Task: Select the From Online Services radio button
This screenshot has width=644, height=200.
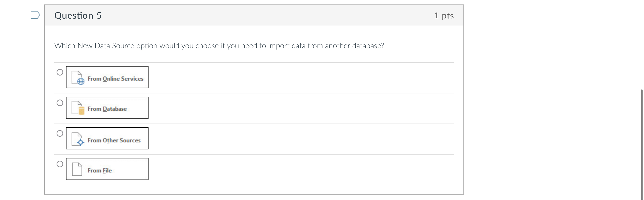Action: click(60, 72)
